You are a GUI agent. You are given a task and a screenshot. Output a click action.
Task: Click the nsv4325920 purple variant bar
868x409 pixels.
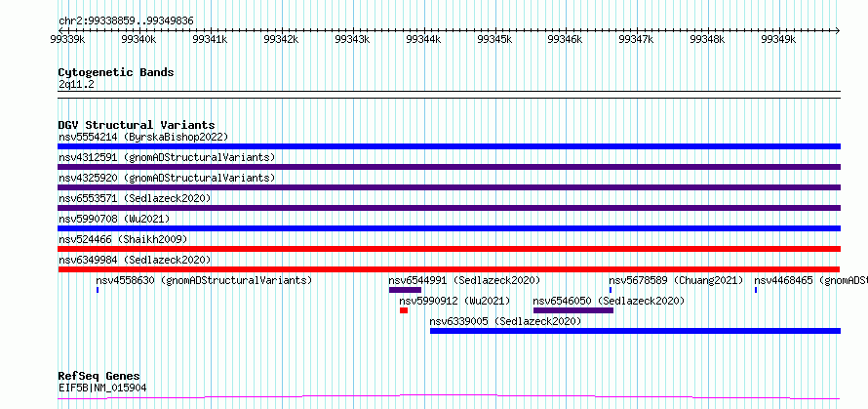tap(449, 187)
